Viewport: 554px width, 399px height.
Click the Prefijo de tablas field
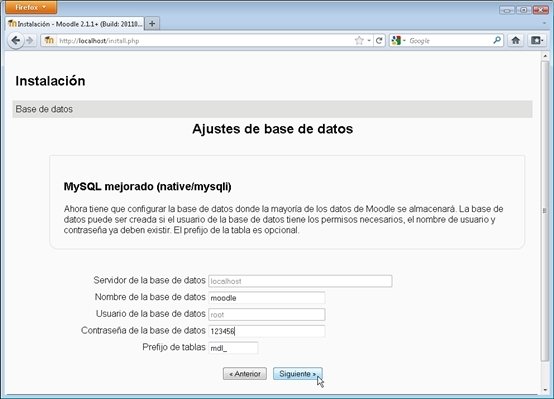tap(233, 348)
